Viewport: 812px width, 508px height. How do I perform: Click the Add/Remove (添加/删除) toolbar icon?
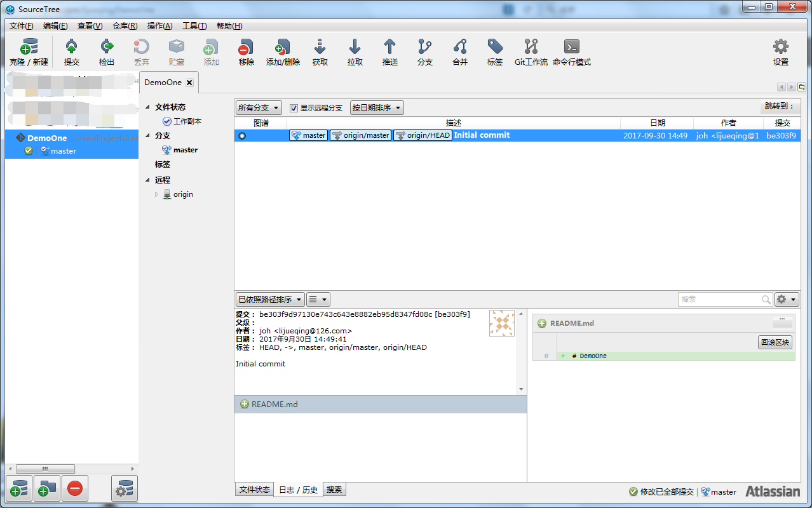coord(283,51)
